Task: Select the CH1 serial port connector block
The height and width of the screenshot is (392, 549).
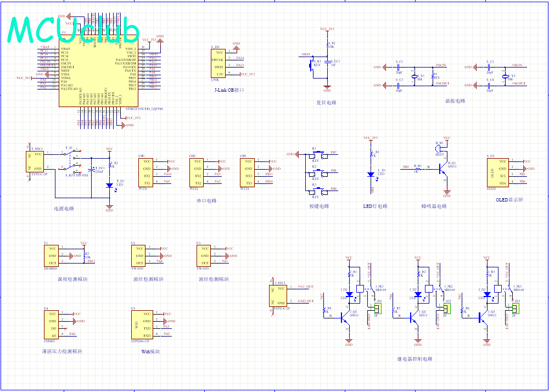Action: 145,172
